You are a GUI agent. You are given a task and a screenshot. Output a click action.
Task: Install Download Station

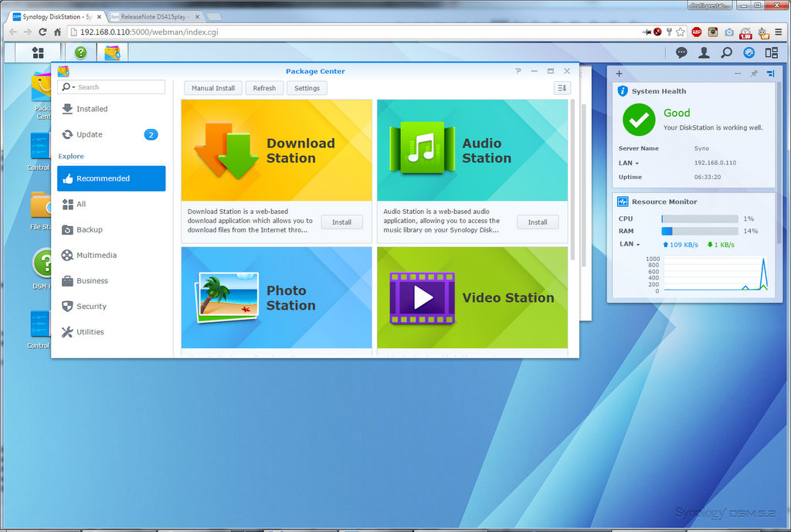point(341,222)
